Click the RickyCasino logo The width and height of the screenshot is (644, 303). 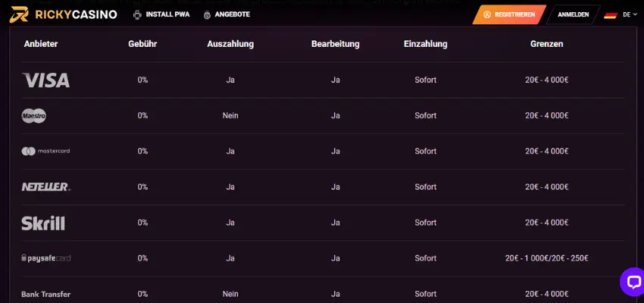(64, 14)
